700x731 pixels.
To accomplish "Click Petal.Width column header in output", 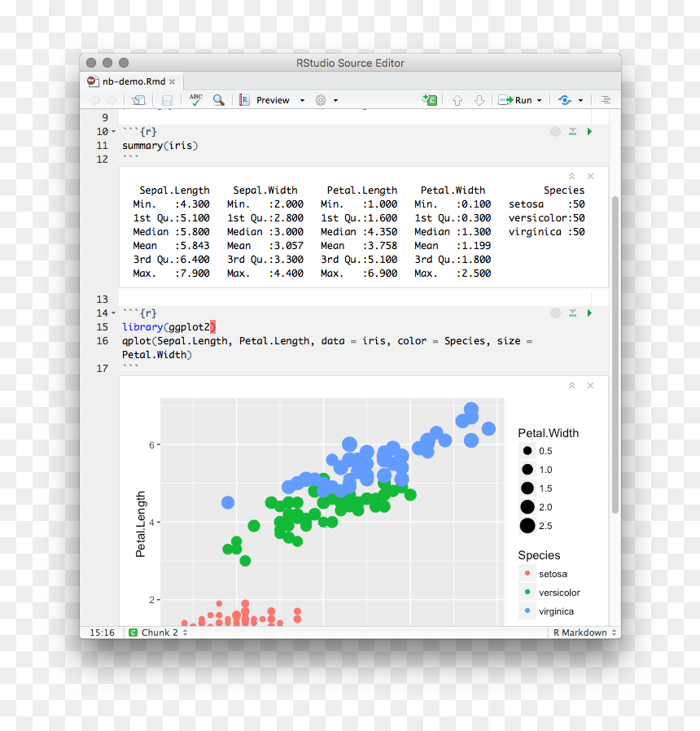I will [x=453, y=190].
